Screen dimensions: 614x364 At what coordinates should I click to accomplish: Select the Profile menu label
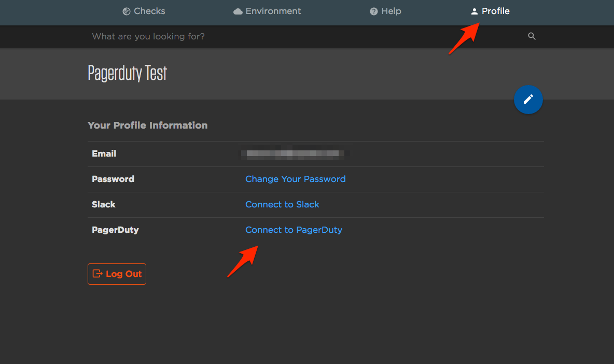pyautogui.click(x=495, y=11)
